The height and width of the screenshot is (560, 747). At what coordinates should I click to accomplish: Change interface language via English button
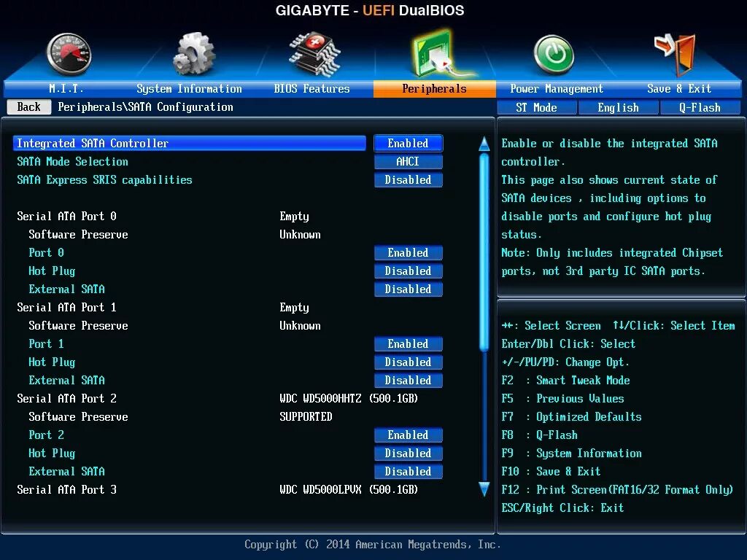pyautogui.click(x=618, y=107)
